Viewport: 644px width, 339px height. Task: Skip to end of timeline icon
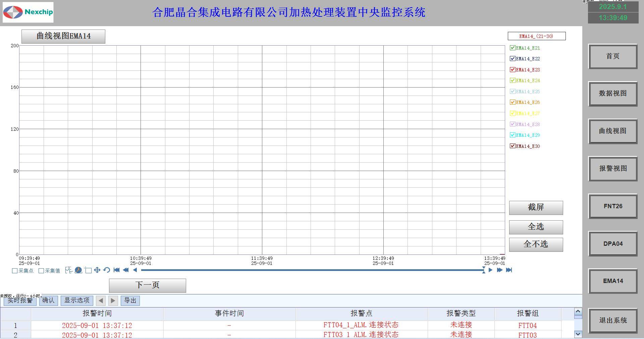(509, 270)
